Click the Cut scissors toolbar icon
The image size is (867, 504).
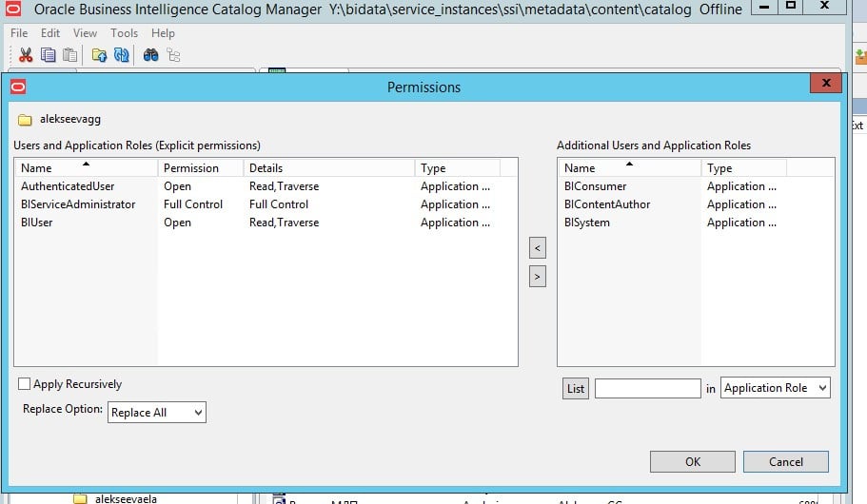tap(26, 55)
